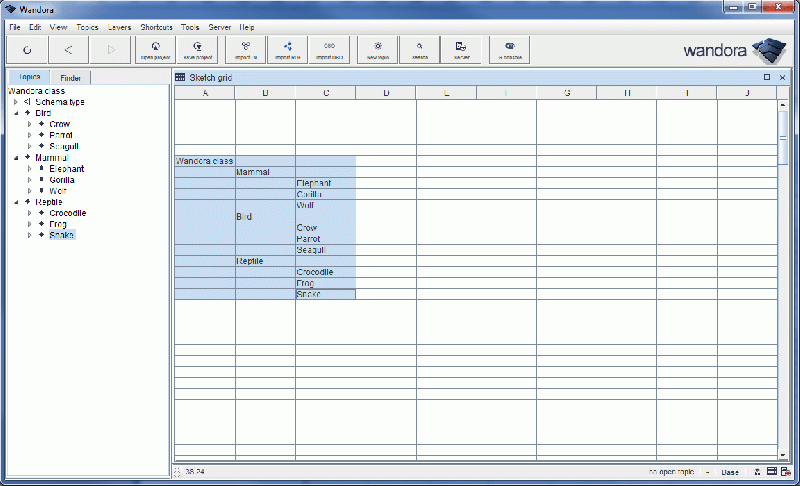Click the rightmost panel icon in status bar
The height and width of the screenshot is (486, 800).
click(786, 471)
